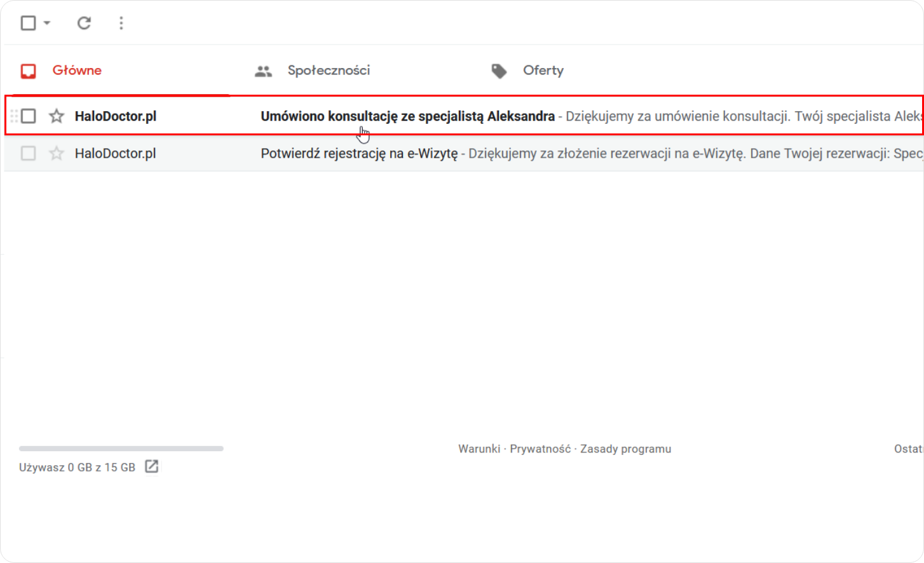Click the storage usage progress bar
Screen dimensions: 924x563
(121, 449)
